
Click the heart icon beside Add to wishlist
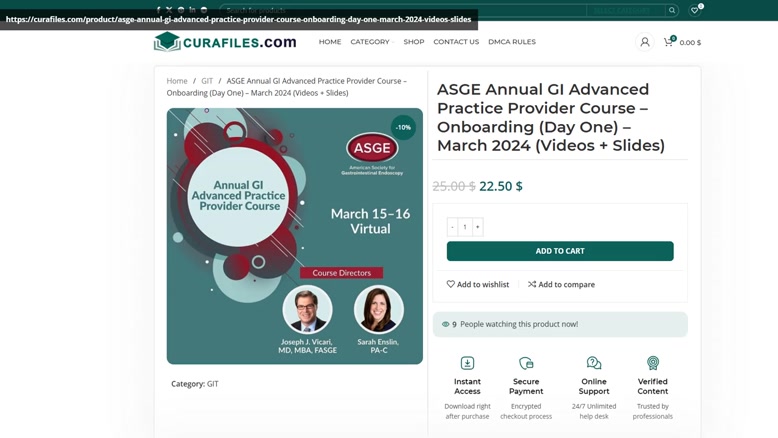451,284
